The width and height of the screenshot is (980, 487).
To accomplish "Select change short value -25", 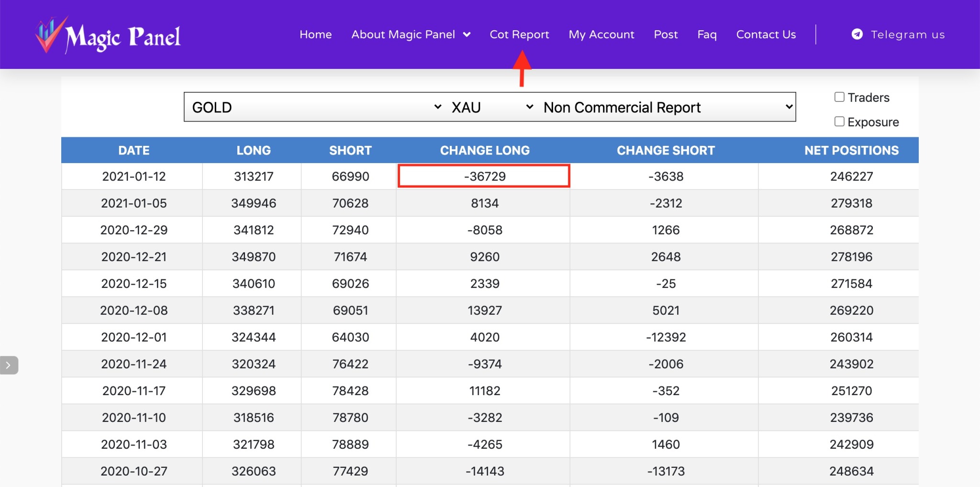I will point(666,284).
